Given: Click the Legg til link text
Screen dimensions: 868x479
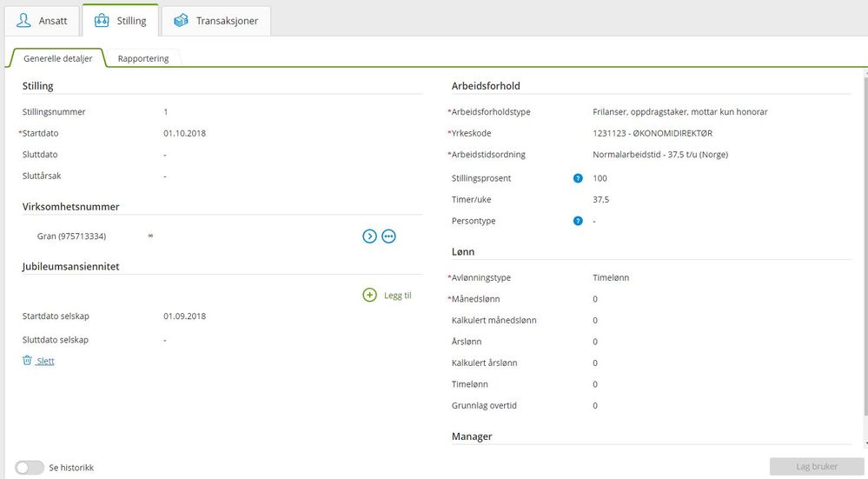Looking at the screenshot, I should click(x=397, y=296).
